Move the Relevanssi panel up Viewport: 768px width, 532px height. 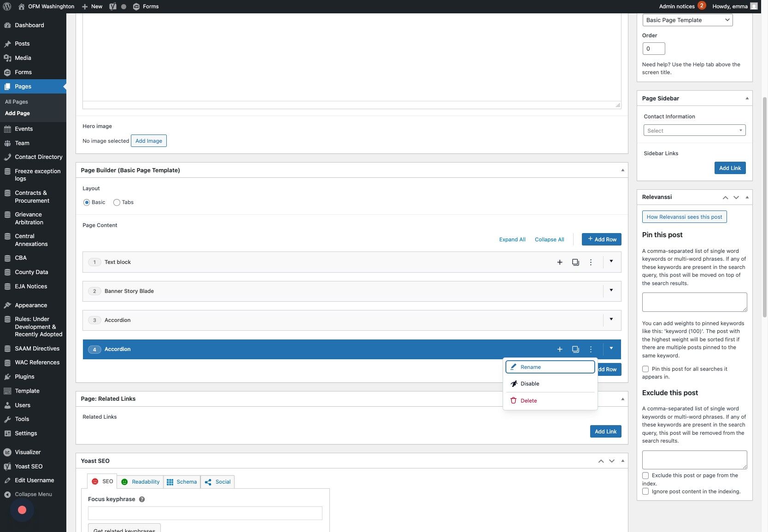pos(725,198)
